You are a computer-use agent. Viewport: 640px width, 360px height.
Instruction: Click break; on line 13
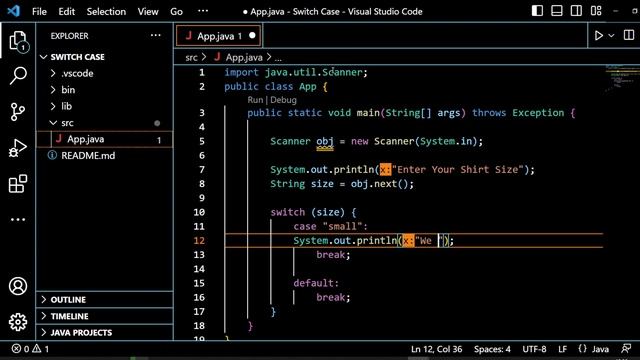(x=333, y=255)
